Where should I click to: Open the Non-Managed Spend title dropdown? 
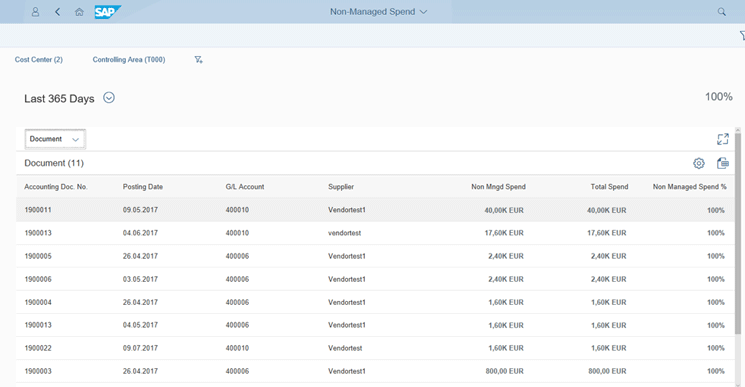pyautogui.click(x=379, y=12)
